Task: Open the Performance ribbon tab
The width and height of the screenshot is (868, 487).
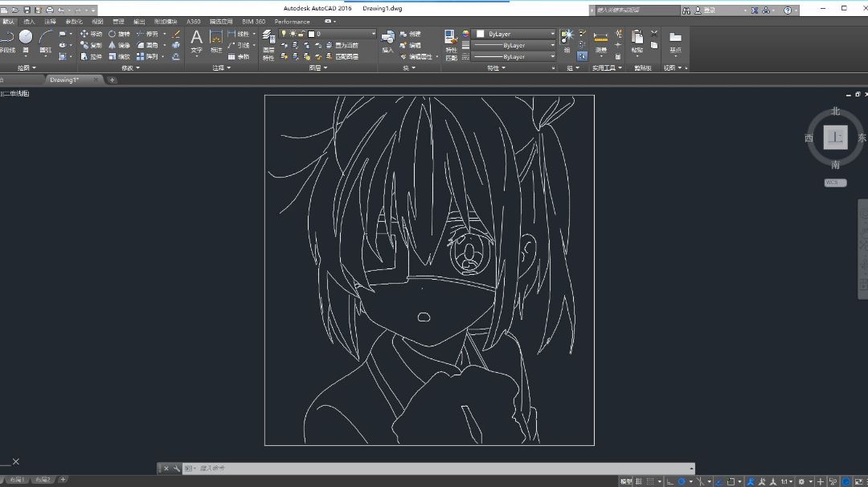Action: pyautogui.click(x=293, y=22)
